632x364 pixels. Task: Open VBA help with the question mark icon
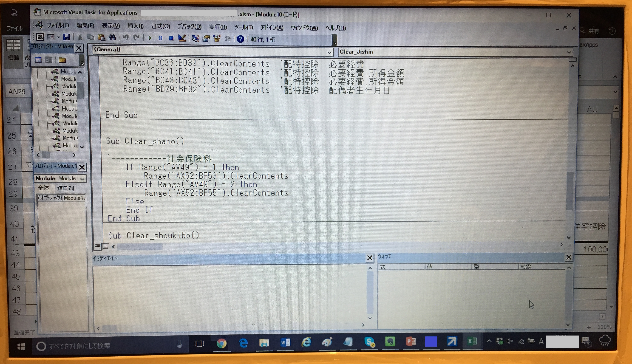click(x=241, y=39)
